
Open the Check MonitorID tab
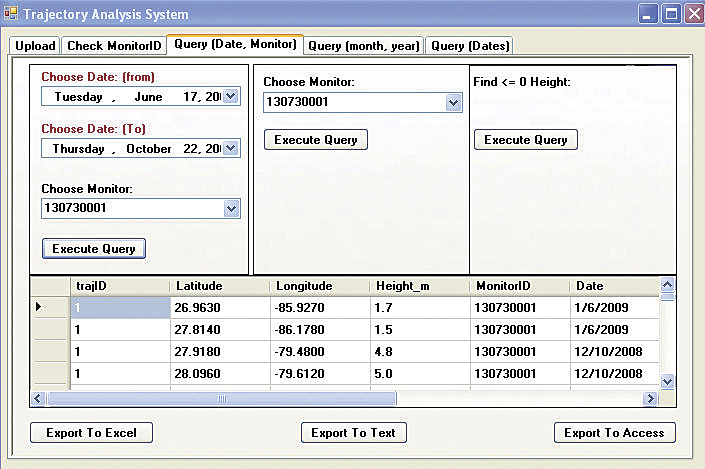[114, 45]
